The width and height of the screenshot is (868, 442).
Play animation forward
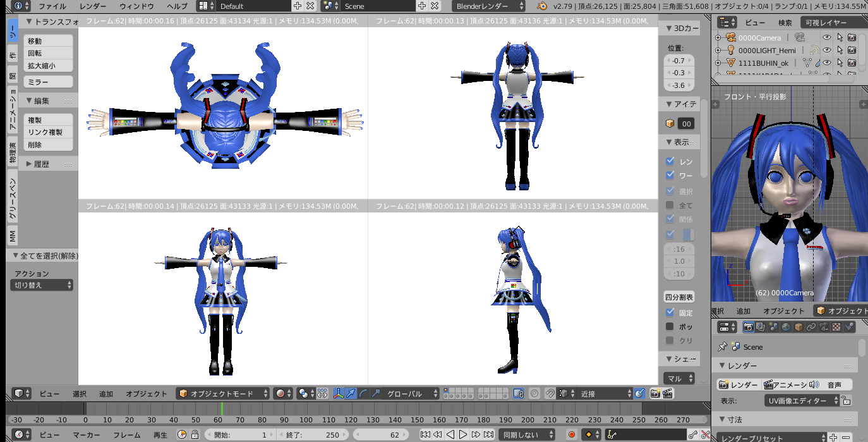pyautogui.click(x=463, y=434)
